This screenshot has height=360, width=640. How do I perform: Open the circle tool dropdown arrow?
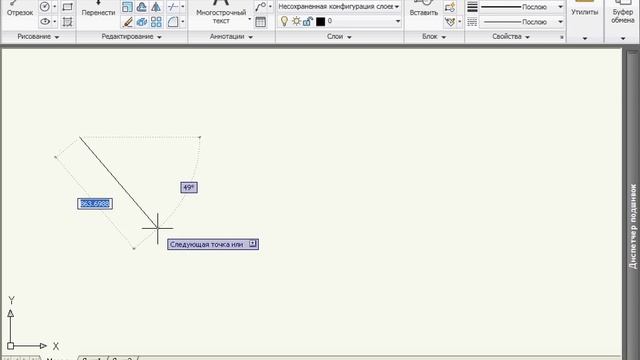[55, 7]
